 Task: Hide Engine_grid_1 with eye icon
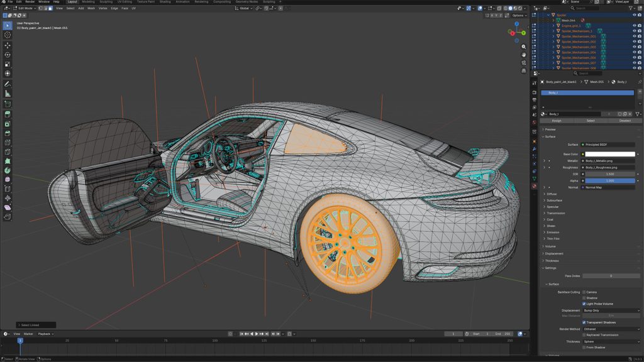coord(634,25)
